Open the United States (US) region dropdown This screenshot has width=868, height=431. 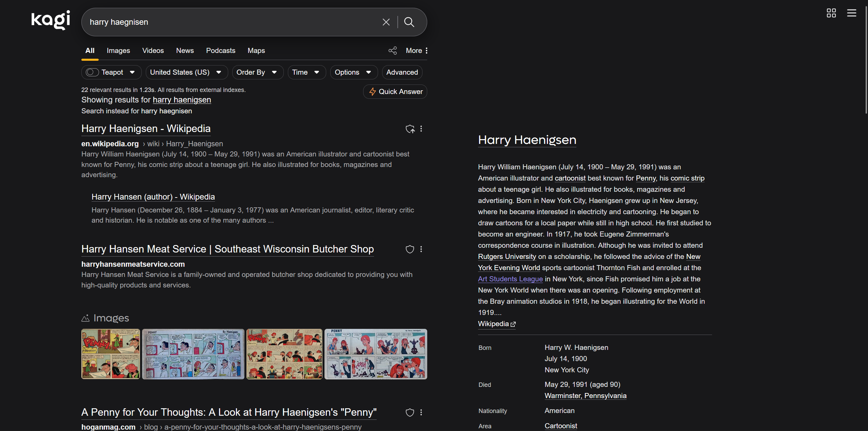(x=186, y=72)
